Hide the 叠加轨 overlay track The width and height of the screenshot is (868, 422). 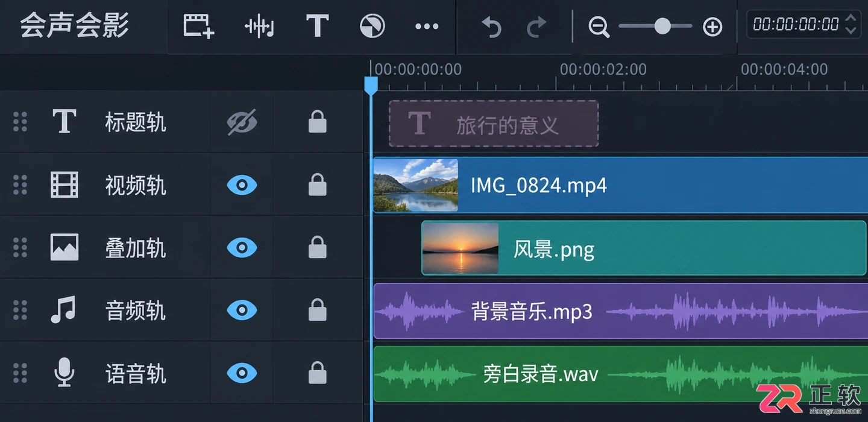tap(242, 248)
